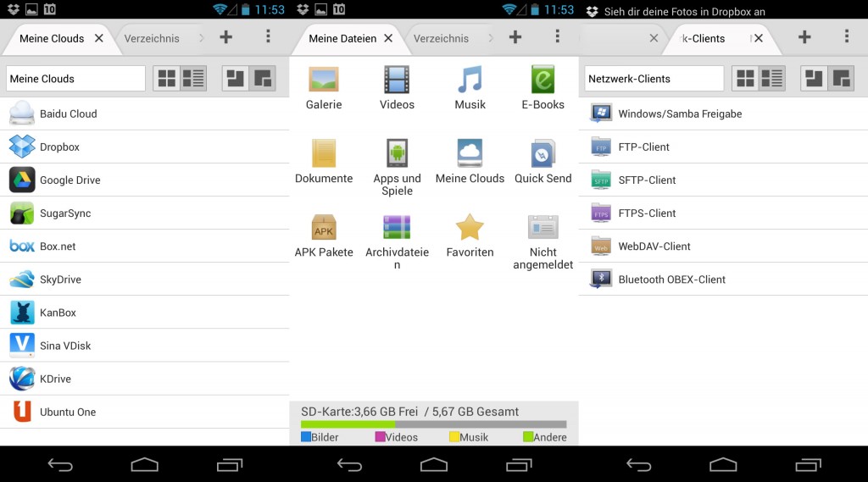The width and height of the screenshot is (868, 482).
Task: Tap the Netzwerk-Clients path field
Action: pos(654,79)
